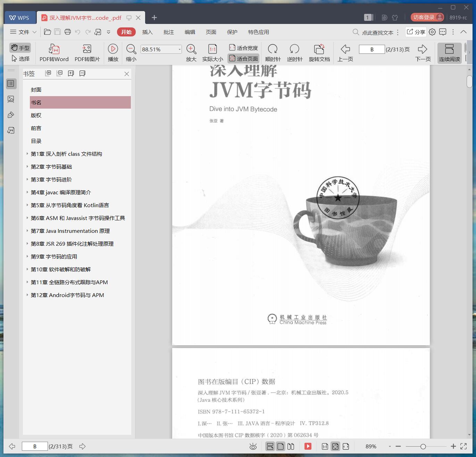The image size is (476, 457).
Task: Expand 第1章 深入剖析 class 文件结构 bookmark
Action: [27, 154]
